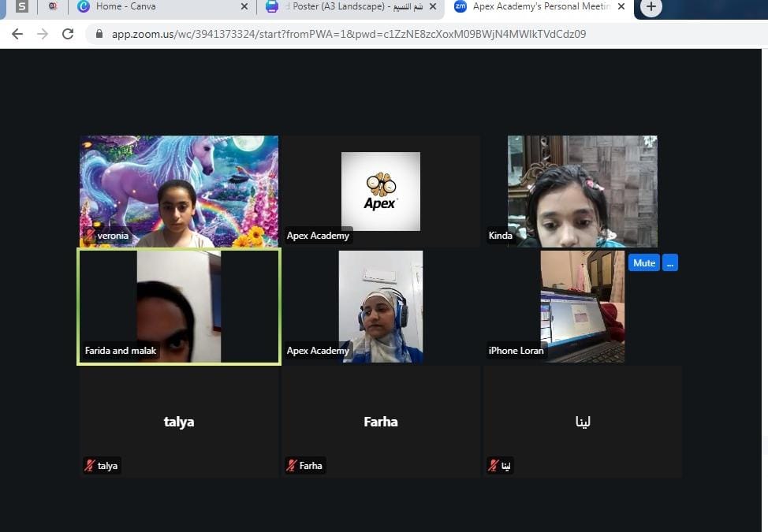Viewport: 768px width, 532px height.
Task: Switch to the Poster (A3 Landscape) tab
Action: 355,7
